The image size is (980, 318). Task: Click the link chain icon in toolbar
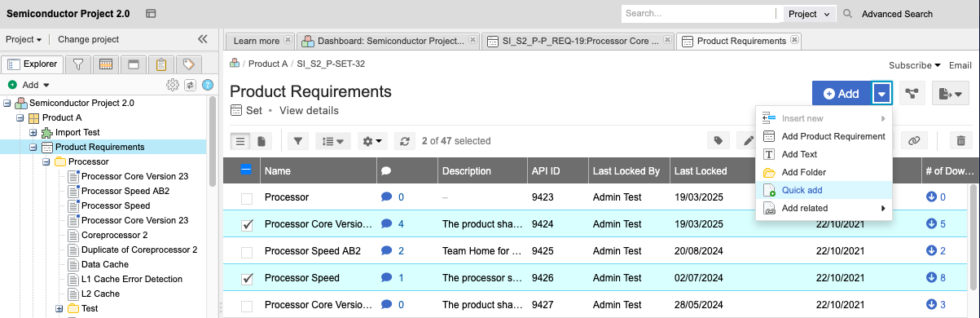coord(914,141)
